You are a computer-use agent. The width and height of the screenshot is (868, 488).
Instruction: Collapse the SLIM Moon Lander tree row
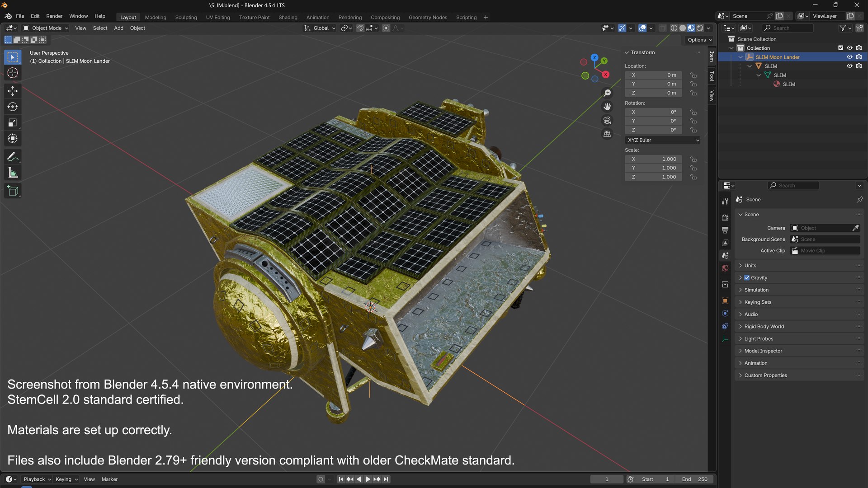click(741, 57)
